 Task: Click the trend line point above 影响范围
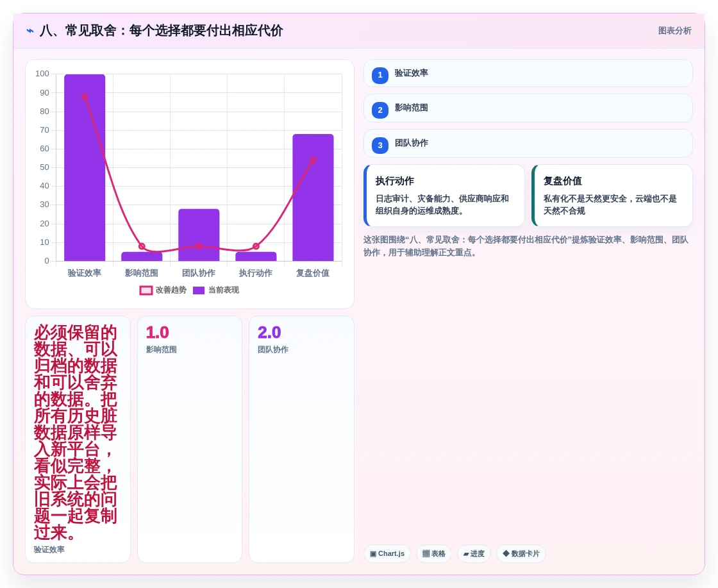(x=142, y=246)
